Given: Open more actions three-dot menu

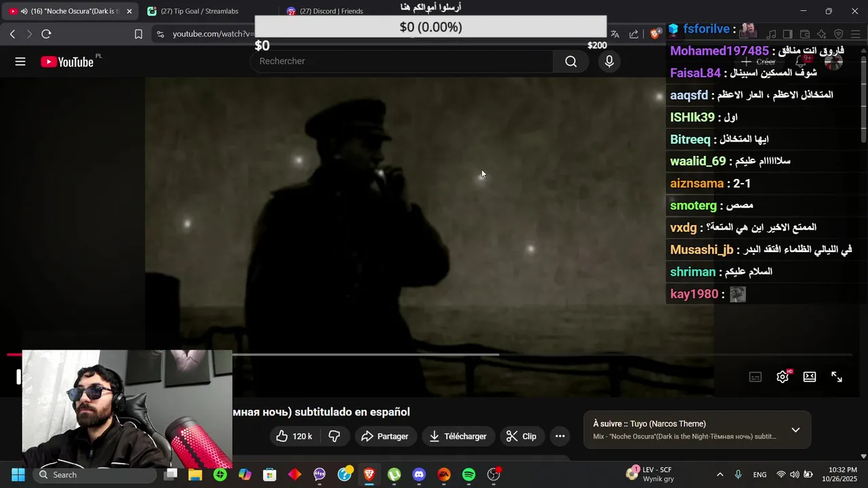Looking at the screenshot, I should (560, 436).
